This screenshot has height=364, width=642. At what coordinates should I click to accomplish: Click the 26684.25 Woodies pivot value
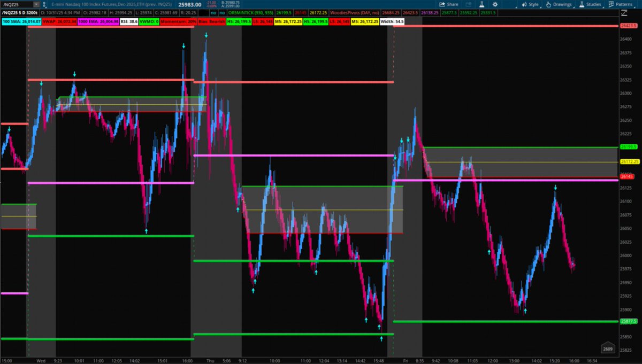pyautogui.click(x=391, y=12)
